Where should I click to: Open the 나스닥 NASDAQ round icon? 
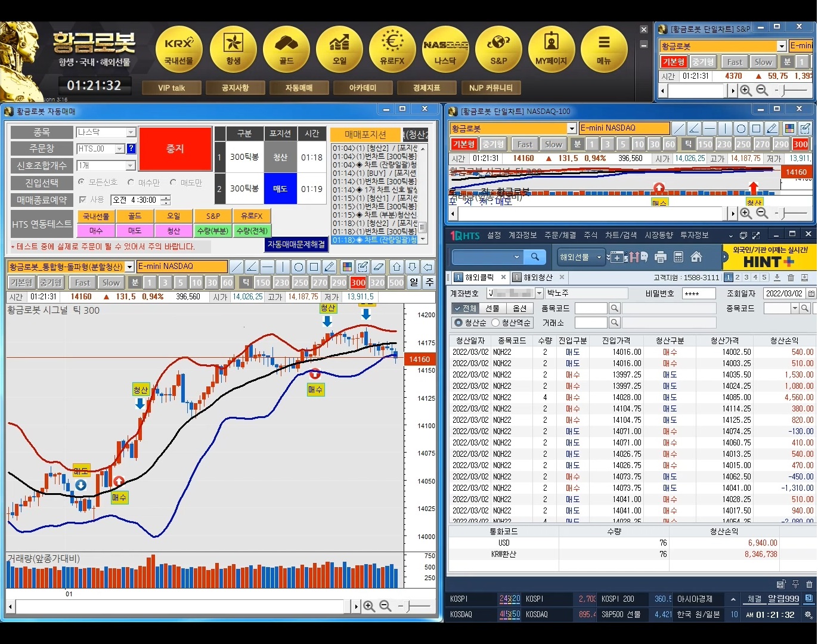pyautogui.click(x=445, y=50)
